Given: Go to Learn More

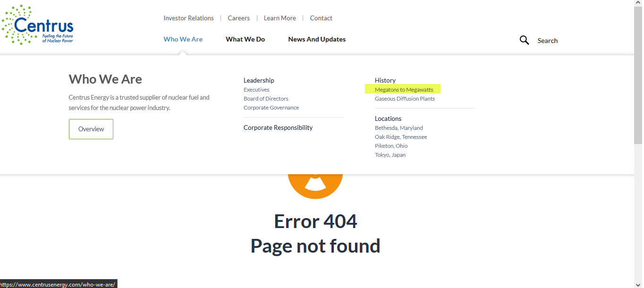Looking at the screenshot, I should point(280,18).
